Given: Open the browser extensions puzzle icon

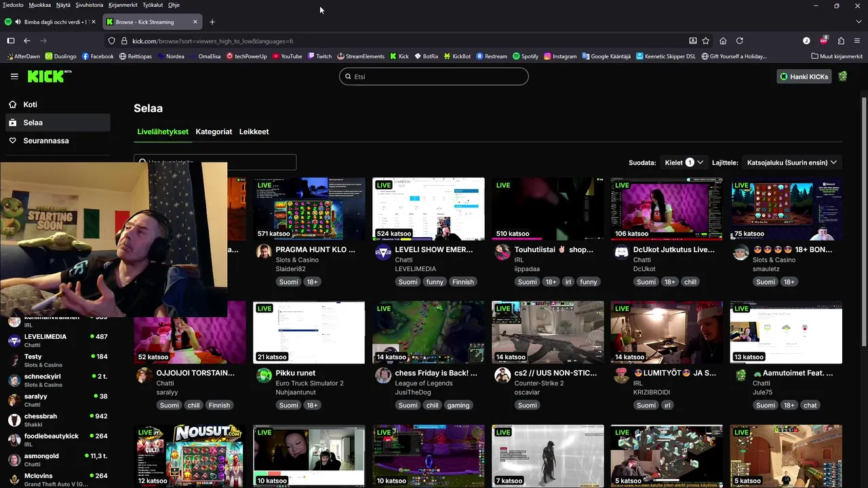Looking at the screenshot, I should 841,41.
